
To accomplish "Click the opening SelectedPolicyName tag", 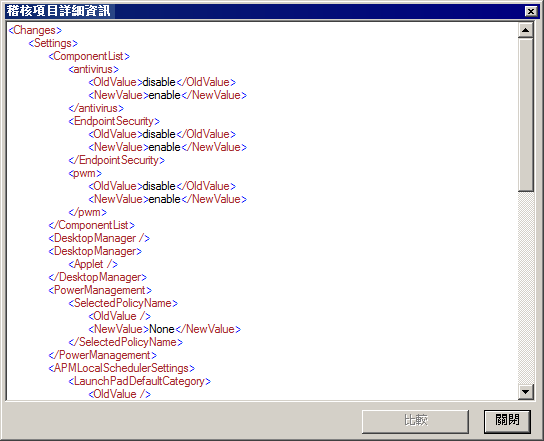I will click(123, 303).
